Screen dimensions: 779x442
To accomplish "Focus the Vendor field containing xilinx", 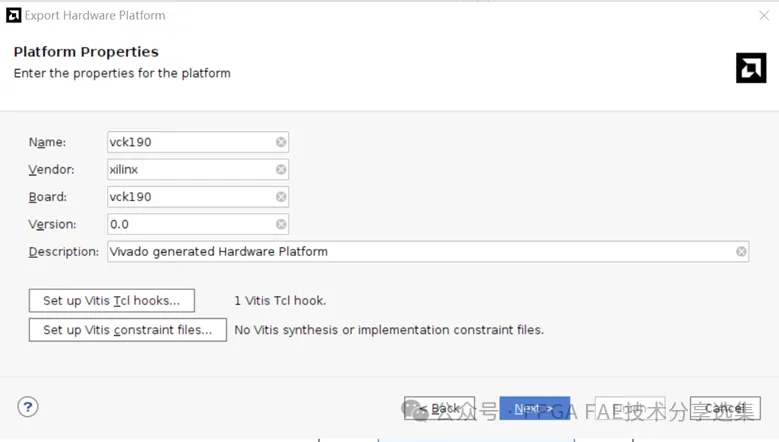I will (198, 169).
